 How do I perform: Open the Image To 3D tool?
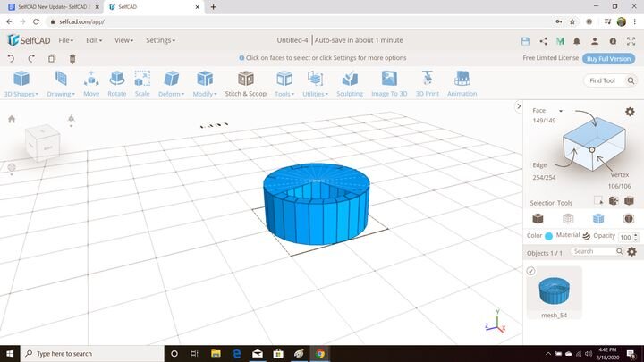pos(389,82)
